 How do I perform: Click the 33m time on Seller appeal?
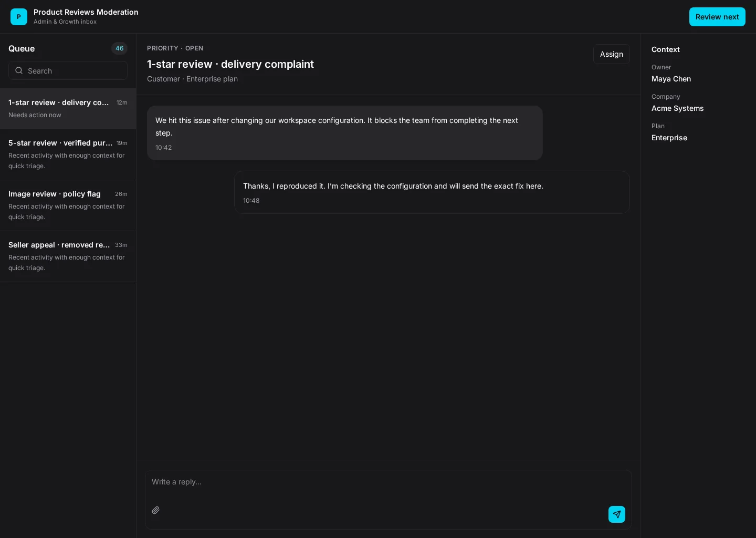[121, 245]
